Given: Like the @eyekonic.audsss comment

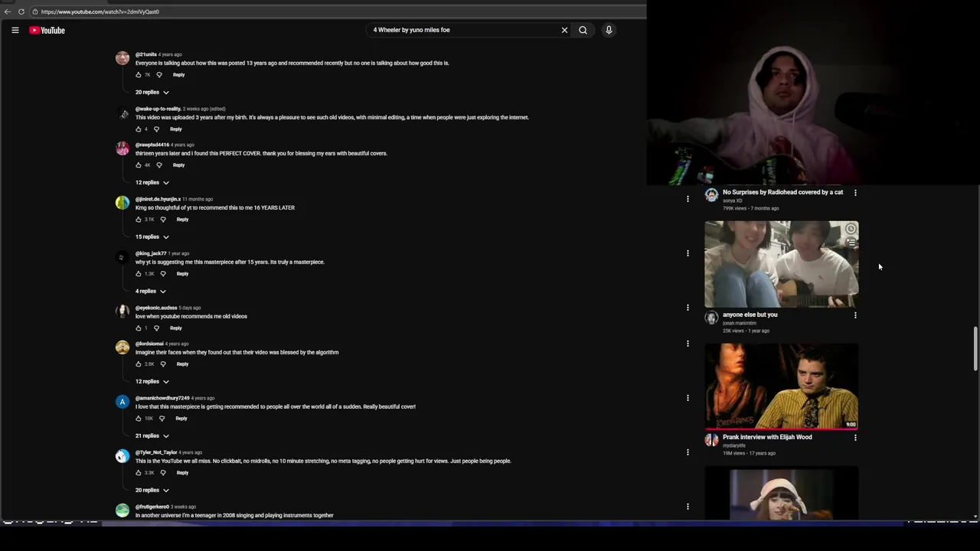Looking at the screenshot, I should pos(139,328).
